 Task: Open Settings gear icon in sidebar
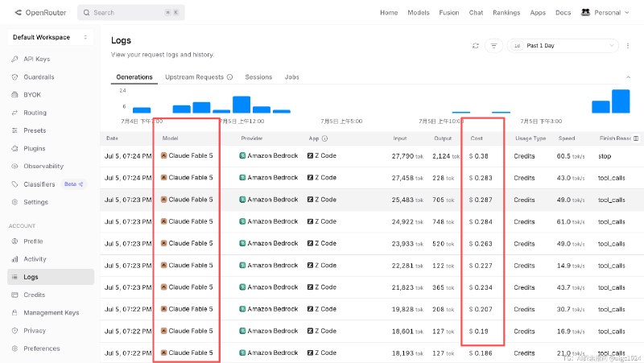coord(14,202)
